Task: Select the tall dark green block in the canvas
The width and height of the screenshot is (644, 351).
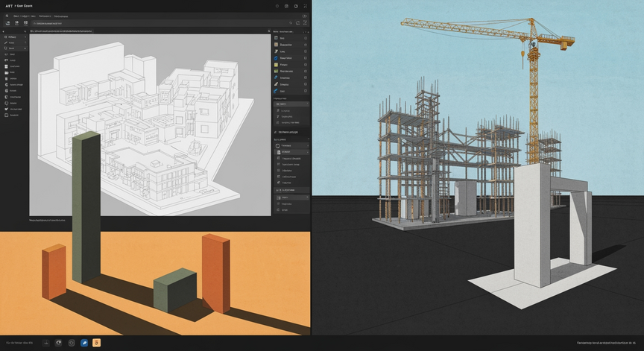Action: click(86, 207)
